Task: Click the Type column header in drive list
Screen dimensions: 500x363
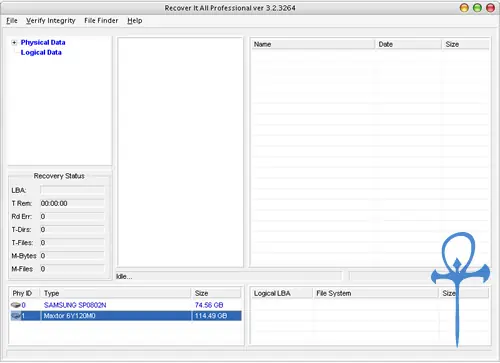Action: pos(116,293)
